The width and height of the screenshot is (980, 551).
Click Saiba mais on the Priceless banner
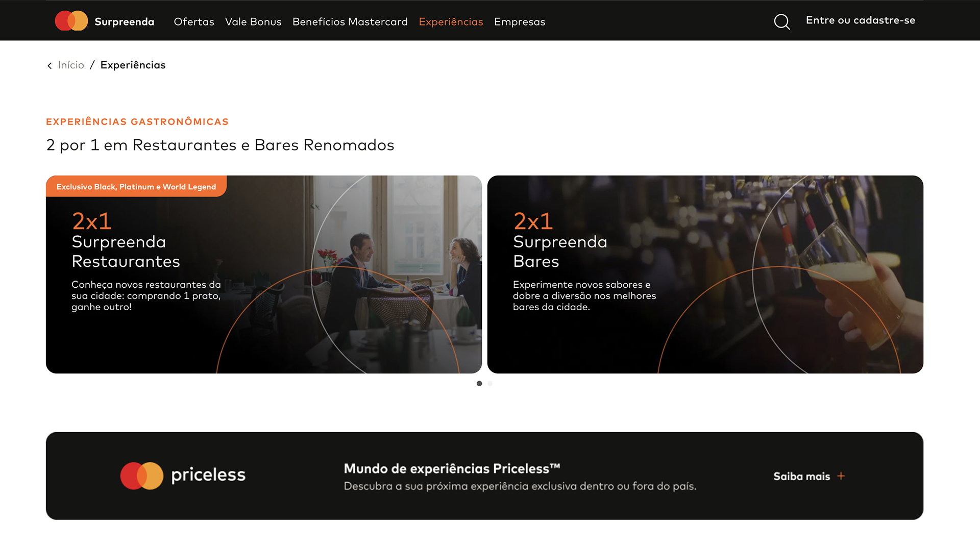click(801, 476)
